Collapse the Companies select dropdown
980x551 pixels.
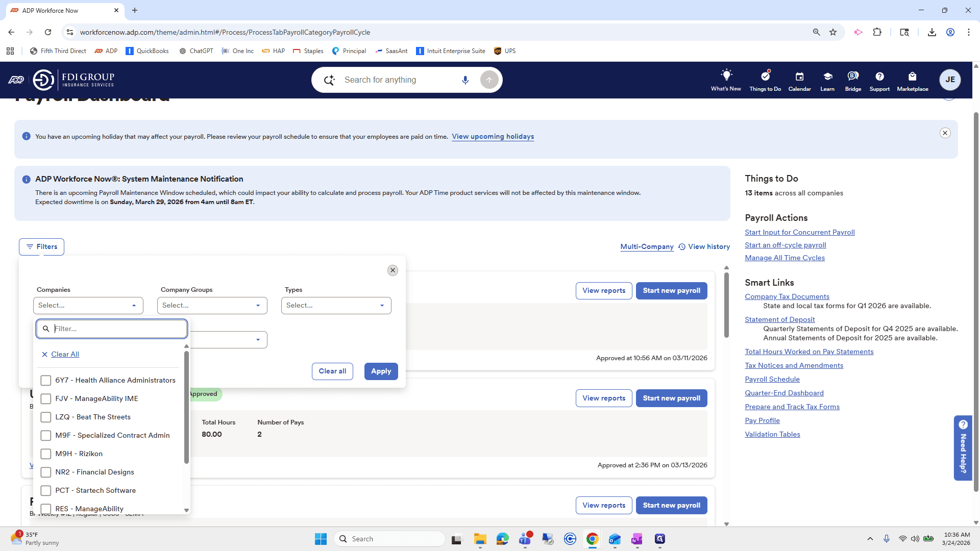88,306
